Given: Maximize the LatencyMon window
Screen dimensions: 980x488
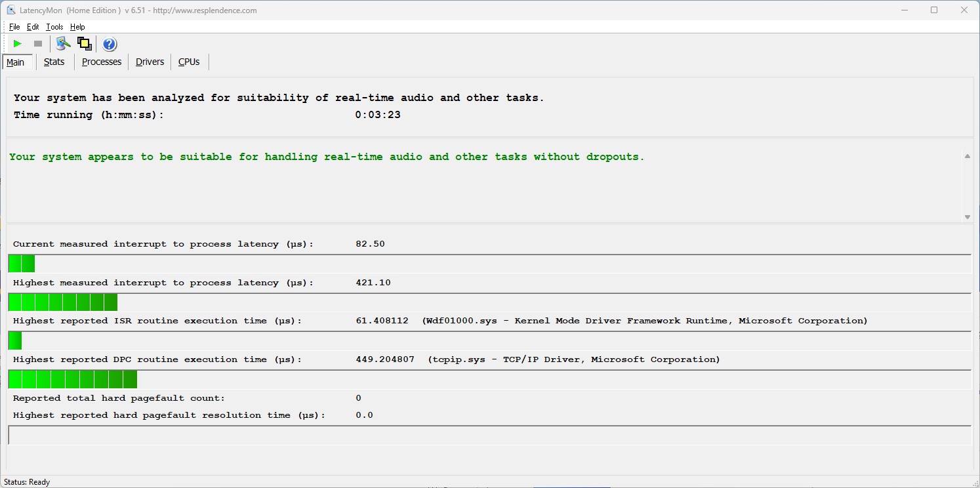Looking at the screenshot, I should [934, 10].
